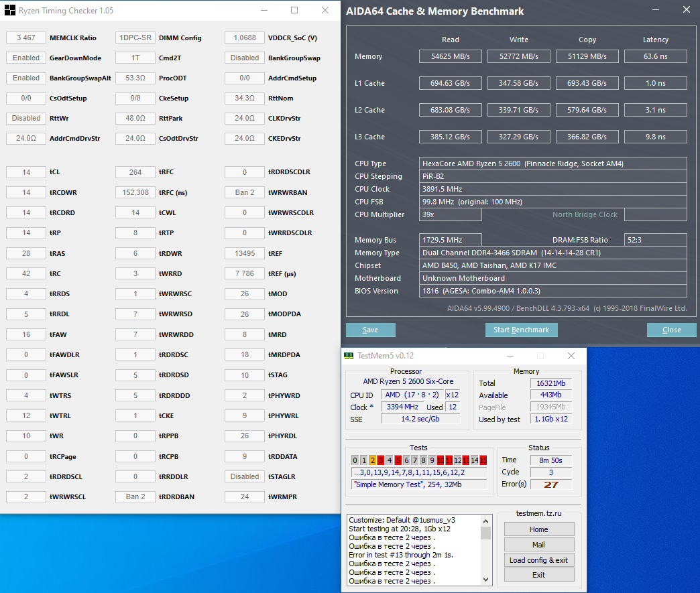Click the CPU Clock 3891.5 MHz field

(x=552, y=189)
